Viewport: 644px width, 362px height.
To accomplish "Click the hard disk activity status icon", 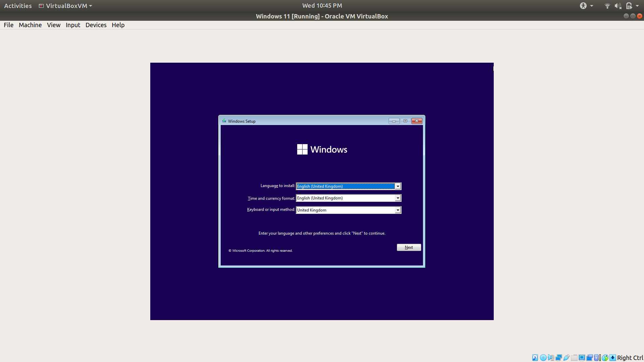I will 535,358.
